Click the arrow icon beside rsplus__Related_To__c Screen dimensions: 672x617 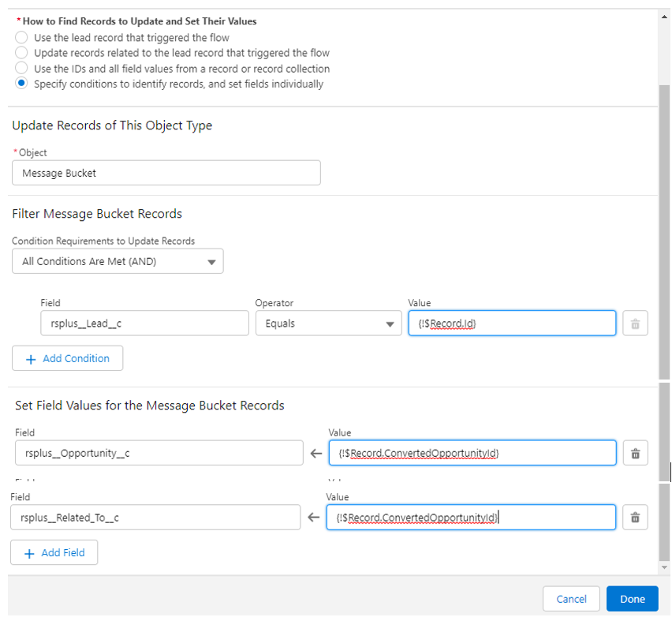(x=313, y=518)
